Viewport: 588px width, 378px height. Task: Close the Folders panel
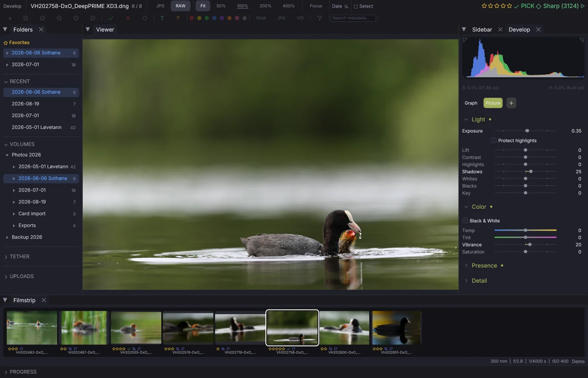(41, 29)
